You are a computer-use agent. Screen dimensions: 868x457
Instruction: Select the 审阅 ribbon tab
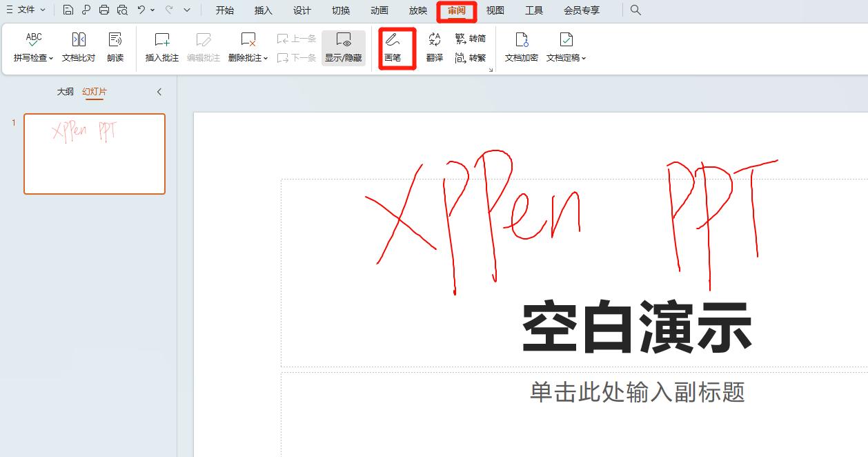pyautogui.click(x=457, y=10)
